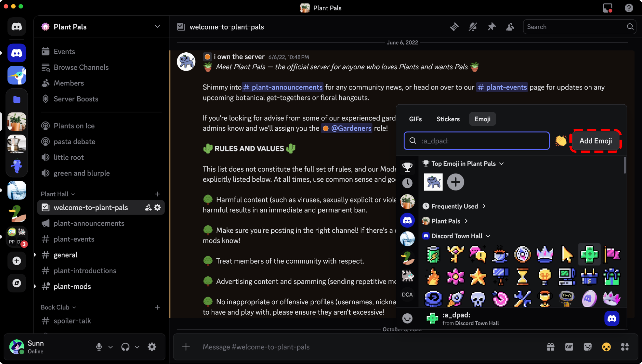The width and height of the screenshot is (642, 364).
Task: Change emoji skin tone with the clapping hand
Action: [561, 141]
